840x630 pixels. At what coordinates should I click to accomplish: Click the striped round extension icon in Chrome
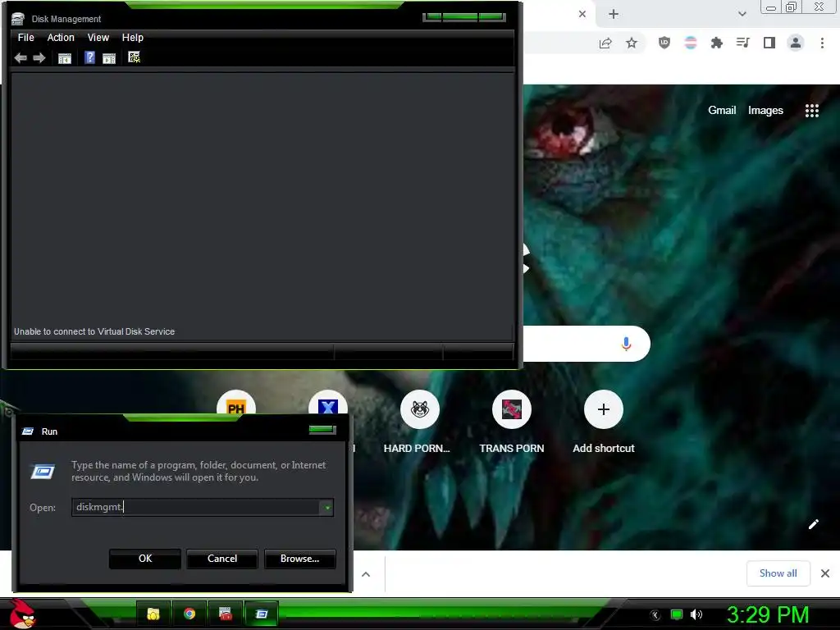tap(691, 43)
